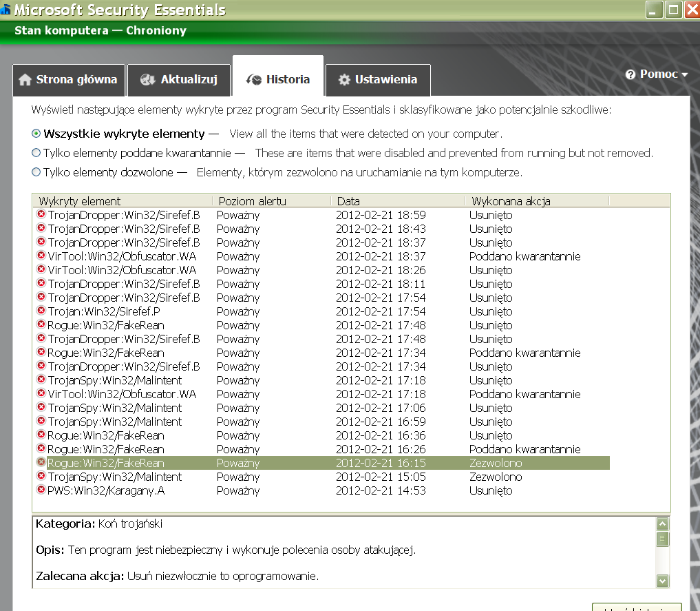Click the 'Poziom alertu' column header
This screenshot has height=611, width=700.
(272, 201)
